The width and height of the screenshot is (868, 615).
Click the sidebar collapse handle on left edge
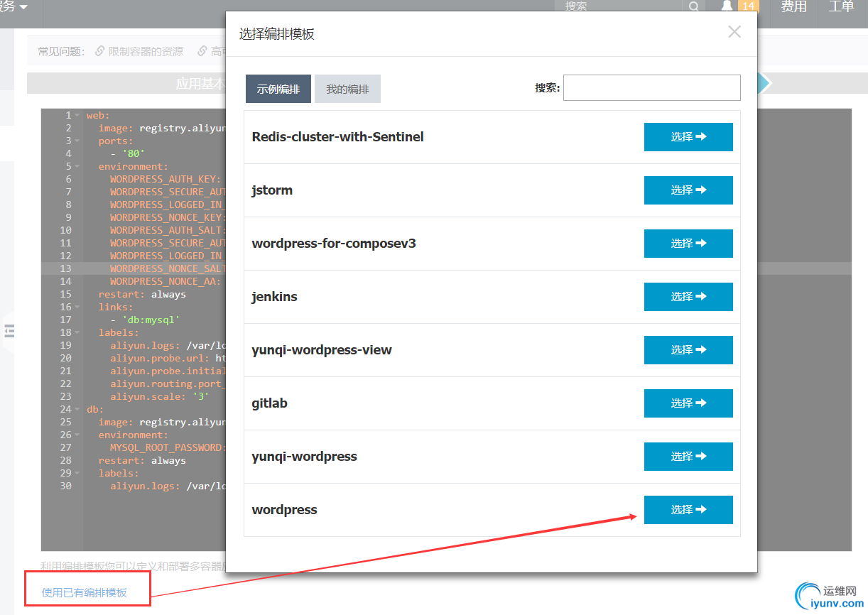tap(9, 330)
